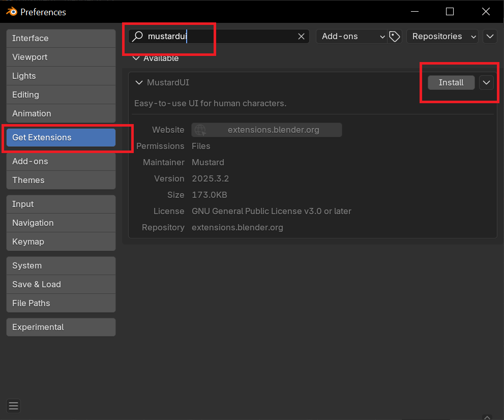Screen dimensions: 504x420
Task: Select the File Paths tab
Action: click(61, 303)
